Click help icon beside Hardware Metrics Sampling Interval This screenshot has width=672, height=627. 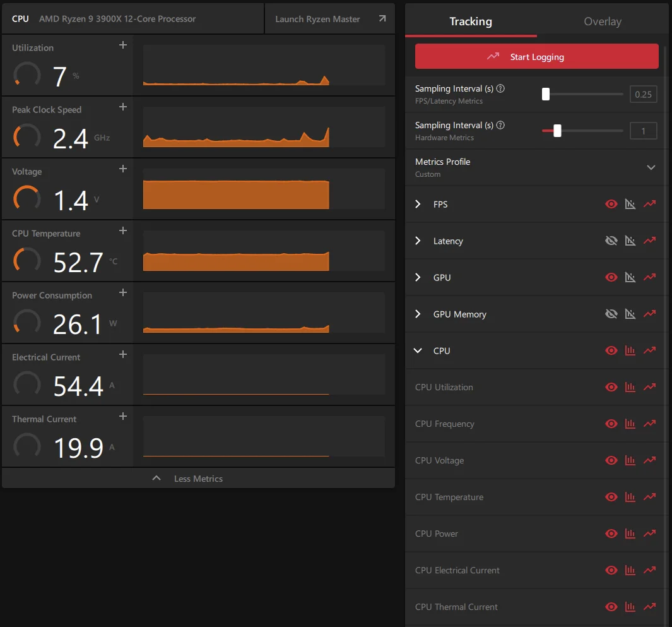click(x=500, y=125)
